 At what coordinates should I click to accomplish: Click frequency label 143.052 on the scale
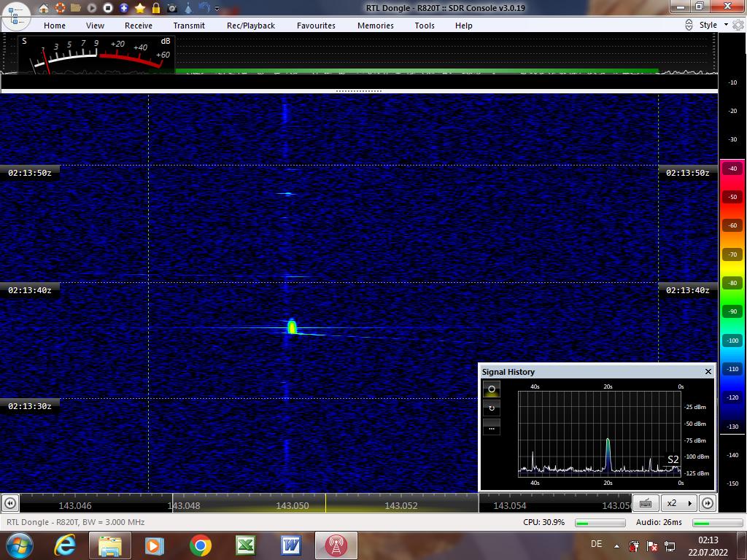[x=401, y=506]
